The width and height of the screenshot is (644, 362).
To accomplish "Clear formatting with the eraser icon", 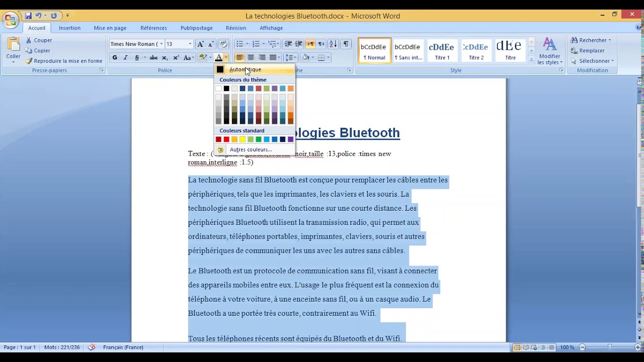I will (224, 44).
